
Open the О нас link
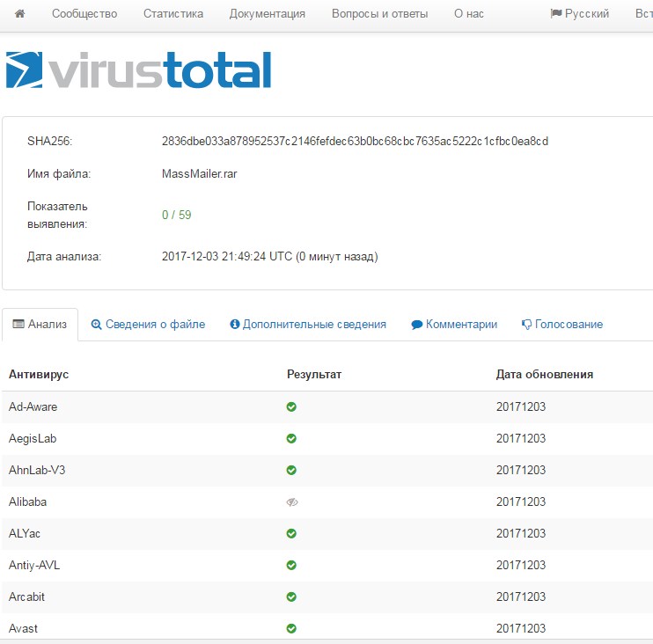pyautogui.click(x=468, y=14)
